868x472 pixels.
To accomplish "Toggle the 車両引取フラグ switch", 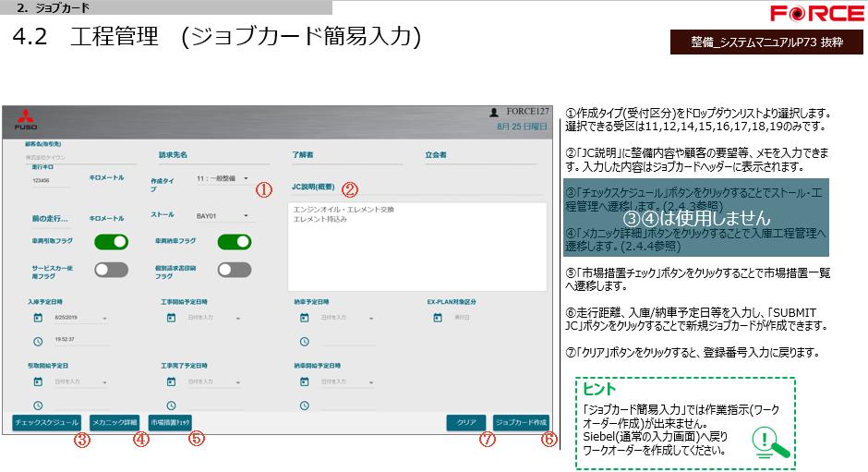I will pyautogui.click(x=111, y=242).
